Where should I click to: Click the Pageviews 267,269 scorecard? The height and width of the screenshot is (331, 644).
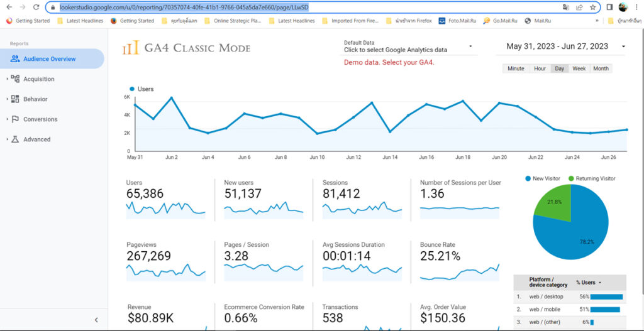point(166,261)
